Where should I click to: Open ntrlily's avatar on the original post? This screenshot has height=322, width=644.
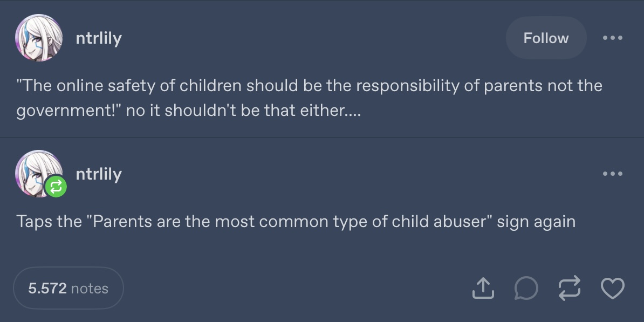coord(39,38)
